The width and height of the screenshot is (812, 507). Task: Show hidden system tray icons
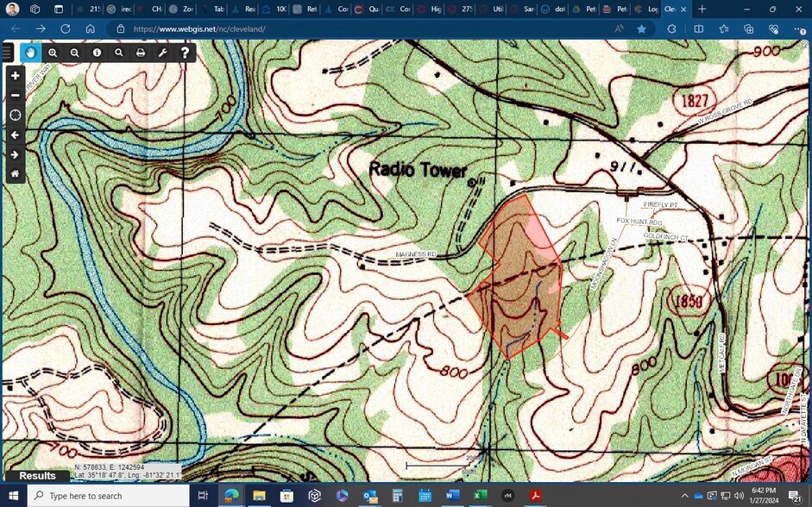(x=685, y=496)
